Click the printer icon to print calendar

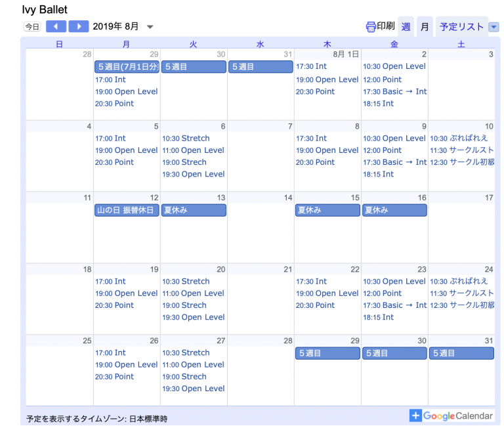371,27
